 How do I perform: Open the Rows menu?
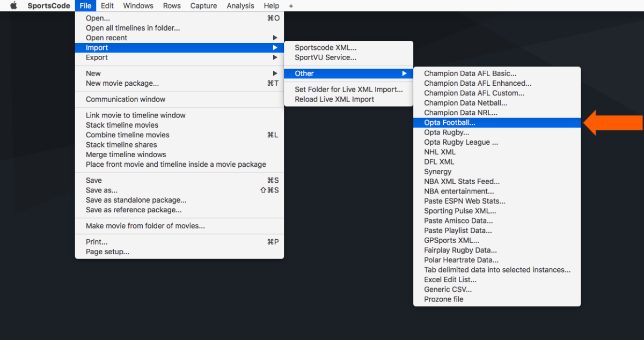[172, 6]
